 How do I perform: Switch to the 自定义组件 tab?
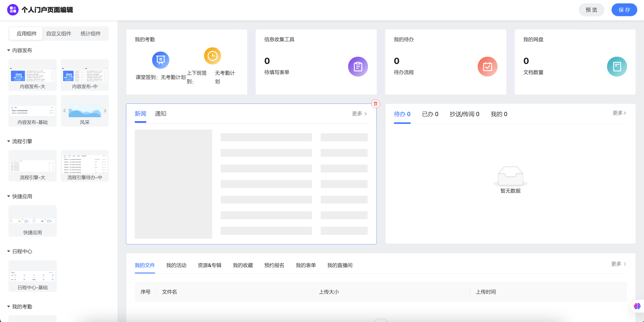click(58, 34)
